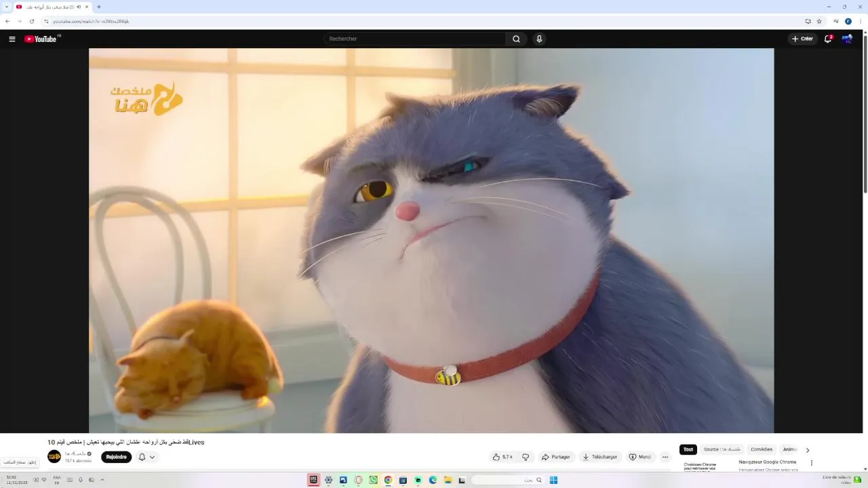Like the video (5,7 k)
The width and height of the screenshot is (868, 488).
(x=502, y=457)
